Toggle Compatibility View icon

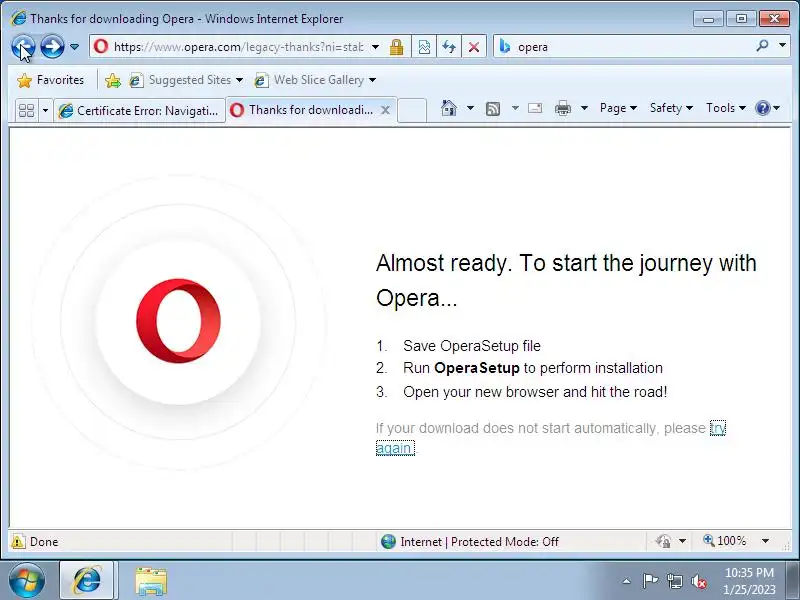click(424, 47)
